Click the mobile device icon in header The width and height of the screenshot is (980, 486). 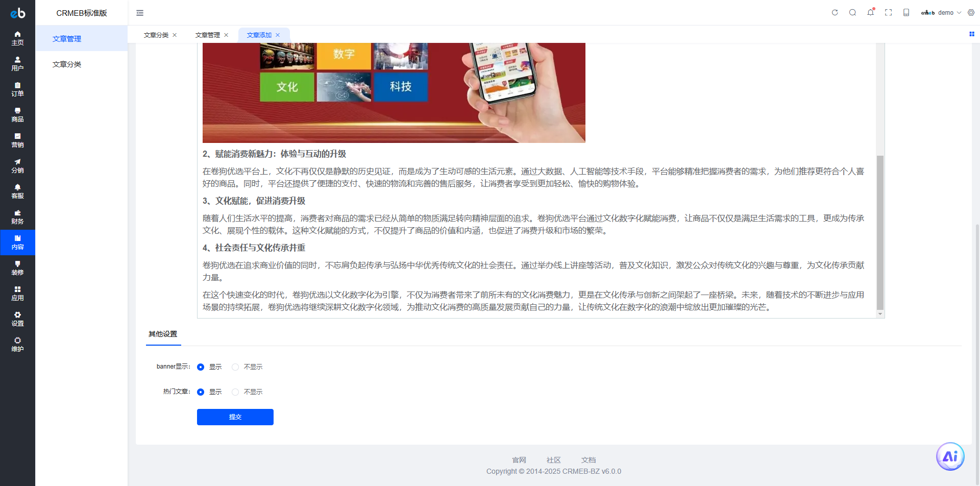pos(906,13)
